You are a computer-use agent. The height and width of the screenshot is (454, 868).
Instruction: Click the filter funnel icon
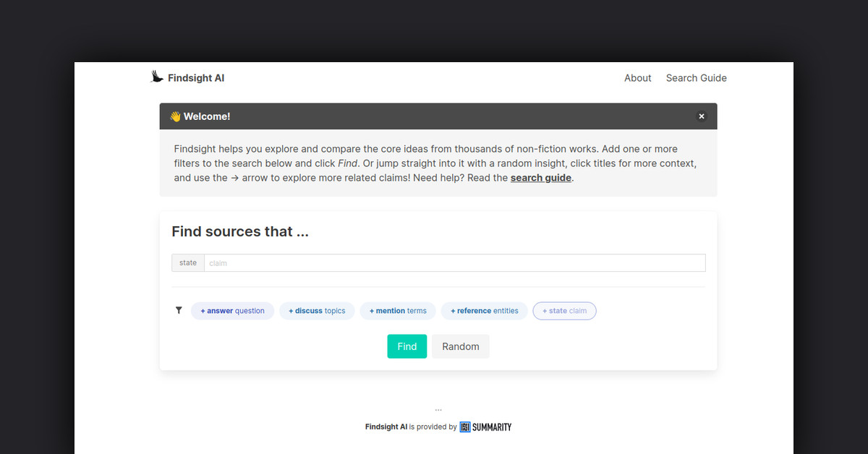[179, 310]
